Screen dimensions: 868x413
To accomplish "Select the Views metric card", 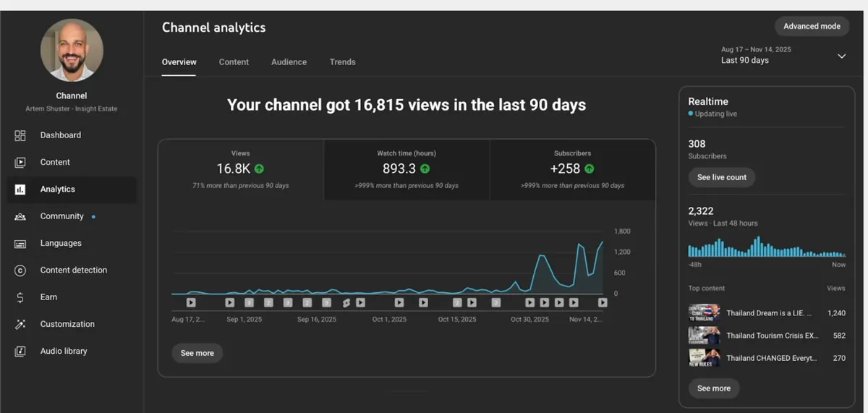I will click(x=241, y=170).
